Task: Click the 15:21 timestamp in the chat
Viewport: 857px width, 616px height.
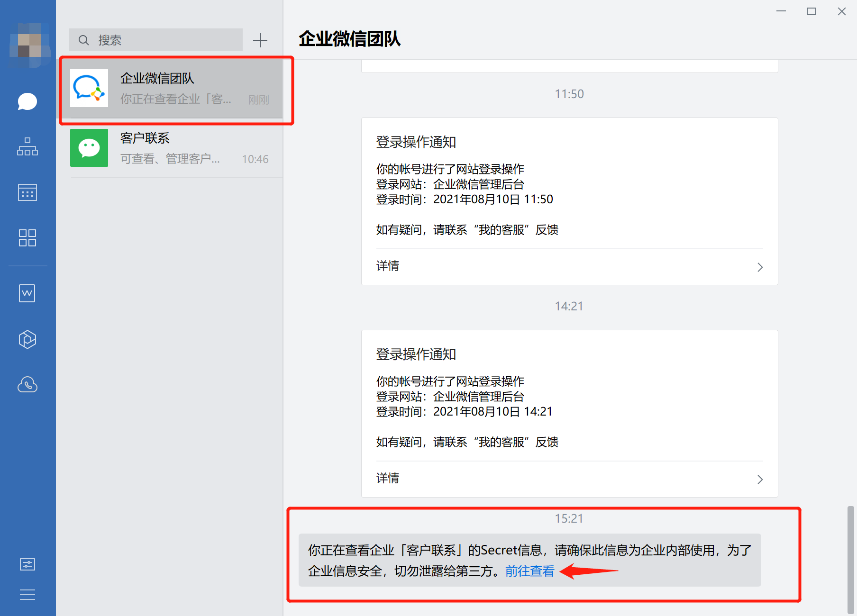Action: [569, 518]
